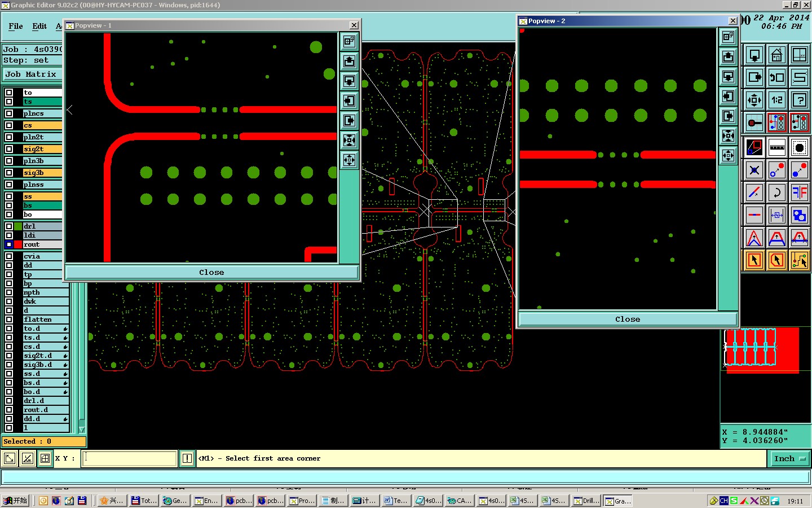Click the XY coordinate grid icon
Viewport: 812px width, 508px height.
tap(799, 55)
